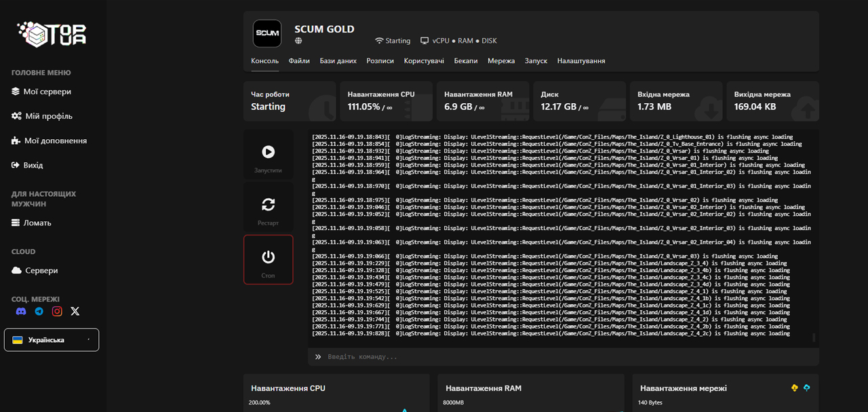This screenshot has height=412, width=868.
Task: Click the blue upload cloud icon
Action: click(806, 388)
